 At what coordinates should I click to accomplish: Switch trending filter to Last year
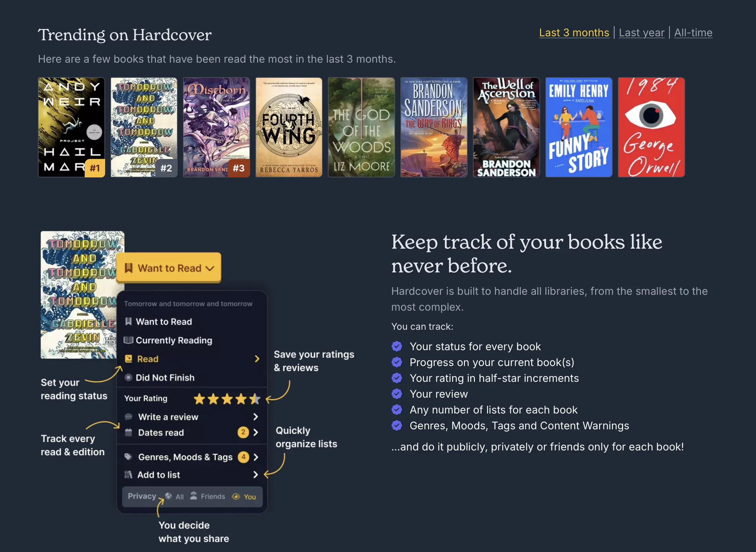click(x=641, y=33)
